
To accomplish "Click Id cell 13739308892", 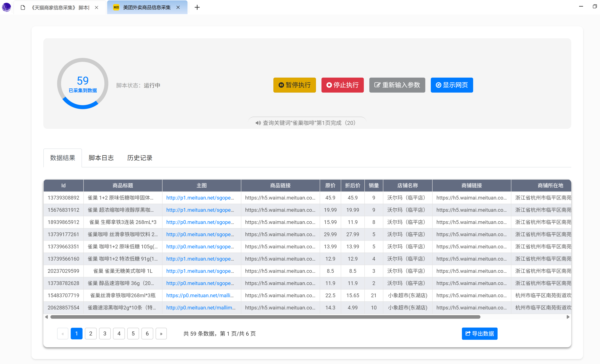I will click(x=63, y=198).
